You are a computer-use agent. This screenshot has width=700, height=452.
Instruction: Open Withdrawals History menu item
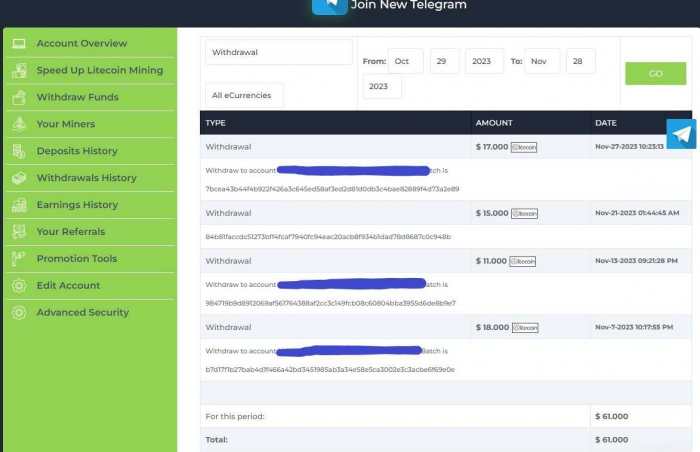click(x=86, y=178)
